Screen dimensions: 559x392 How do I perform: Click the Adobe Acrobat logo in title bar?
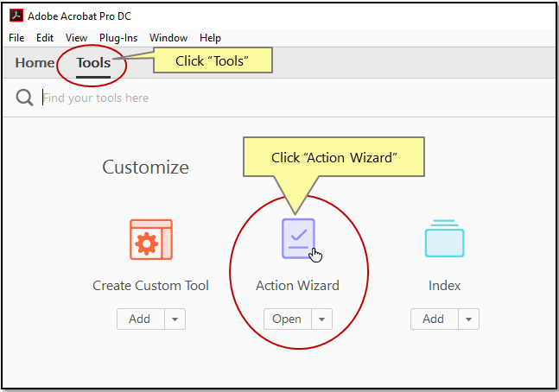click(x=16, y=16)
